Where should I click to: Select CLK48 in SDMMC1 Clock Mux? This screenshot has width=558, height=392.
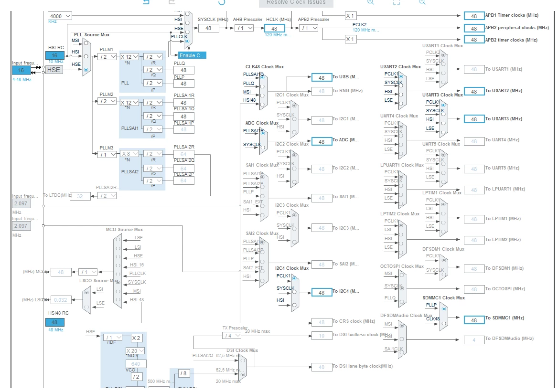pos(443,323)
